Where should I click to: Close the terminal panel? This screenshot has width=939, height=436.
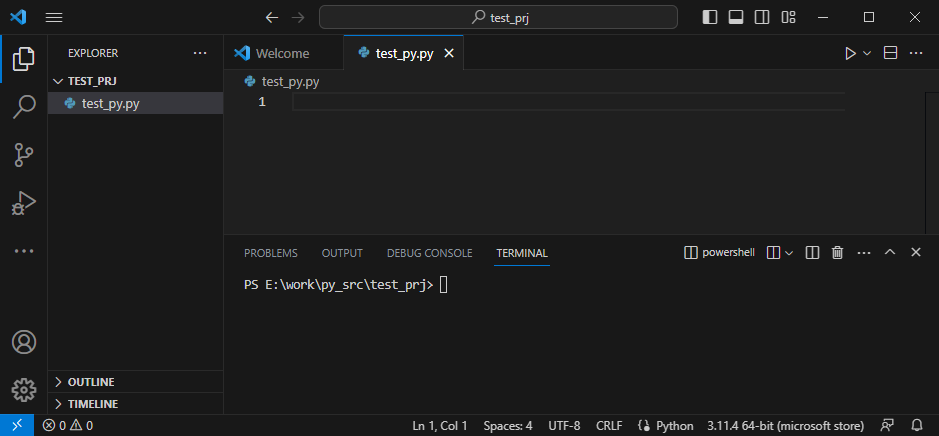[x=916, y=252]
